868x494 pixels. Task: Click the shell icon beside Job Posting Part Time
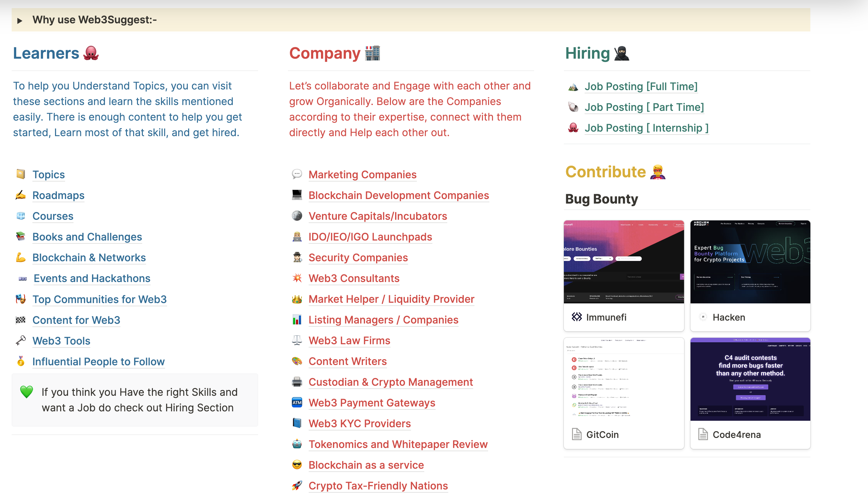(573, 107)
